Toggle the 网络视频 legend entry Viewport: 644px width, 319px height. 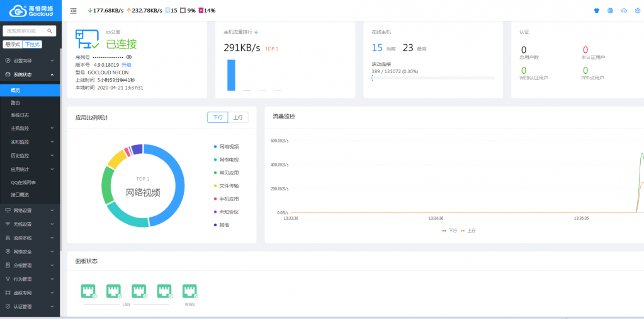point(228,146)
